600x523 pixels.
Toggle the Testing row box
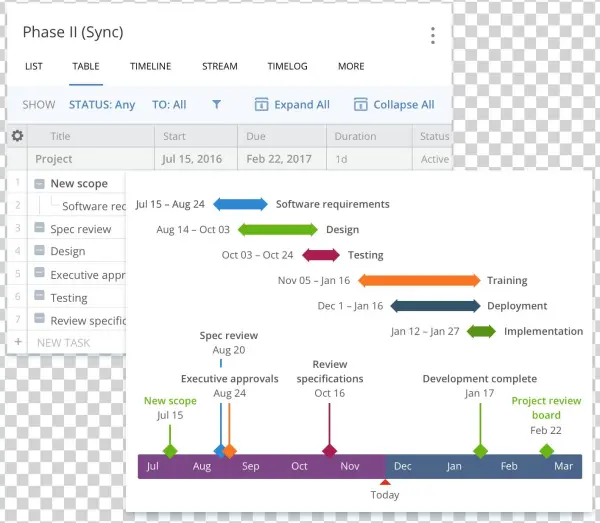(39, 297)
